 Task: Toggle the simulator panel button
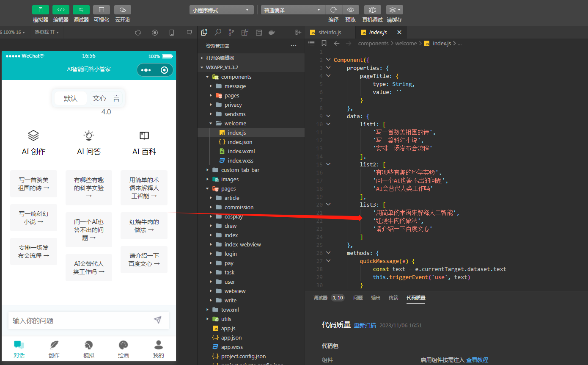[41, 10]
